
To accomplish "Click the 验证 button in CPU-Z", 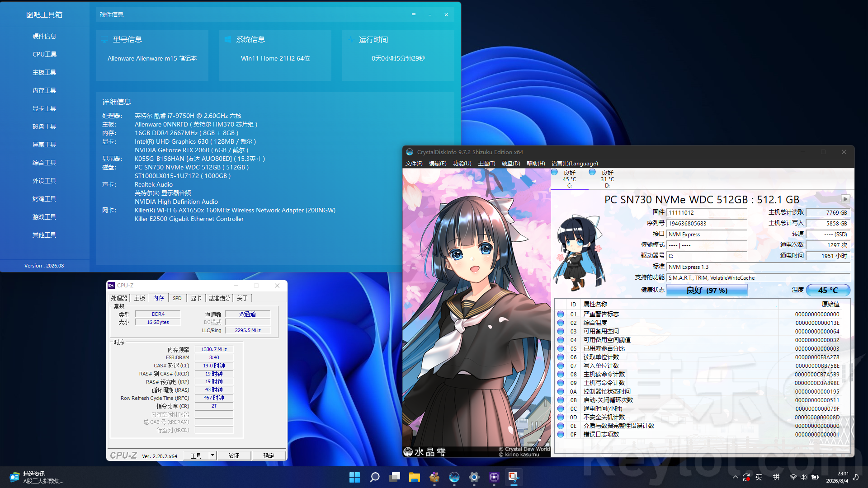I will click(234, 455).
